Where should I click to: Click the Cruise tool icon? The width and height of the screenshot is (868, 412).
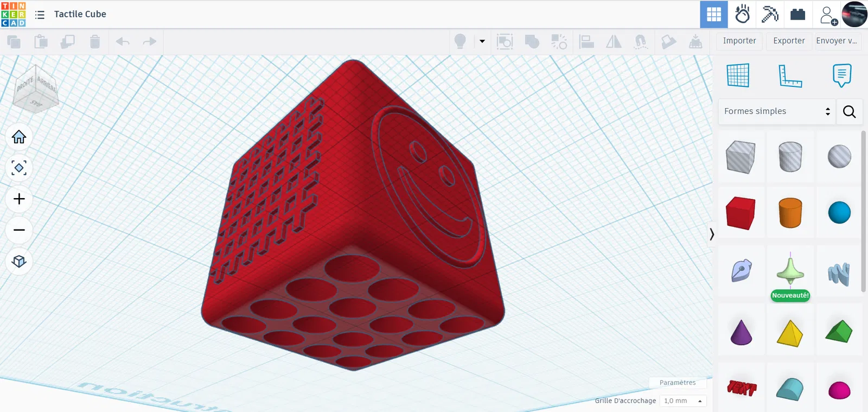[x=641, y=41]
